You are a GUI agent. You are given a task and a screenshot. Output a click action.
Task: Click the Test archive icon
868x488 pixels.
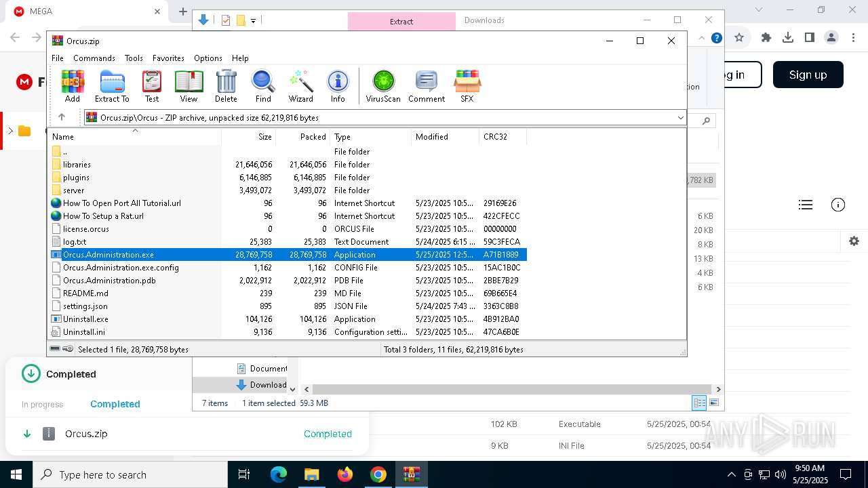tap(152, 86)
